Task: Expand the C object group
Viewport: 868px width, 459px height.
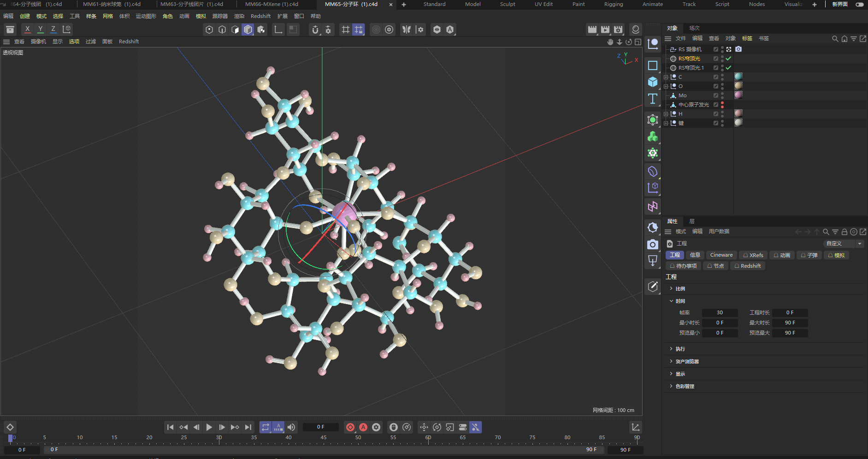Action: pyautogui.click(x=666, y=77)
